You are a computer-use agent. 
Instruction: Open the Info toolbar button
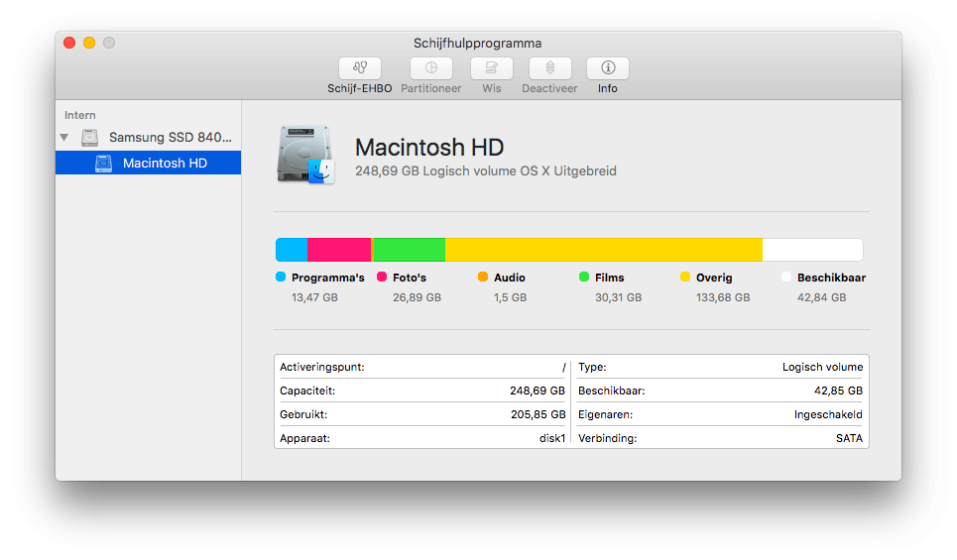point(607,68)
